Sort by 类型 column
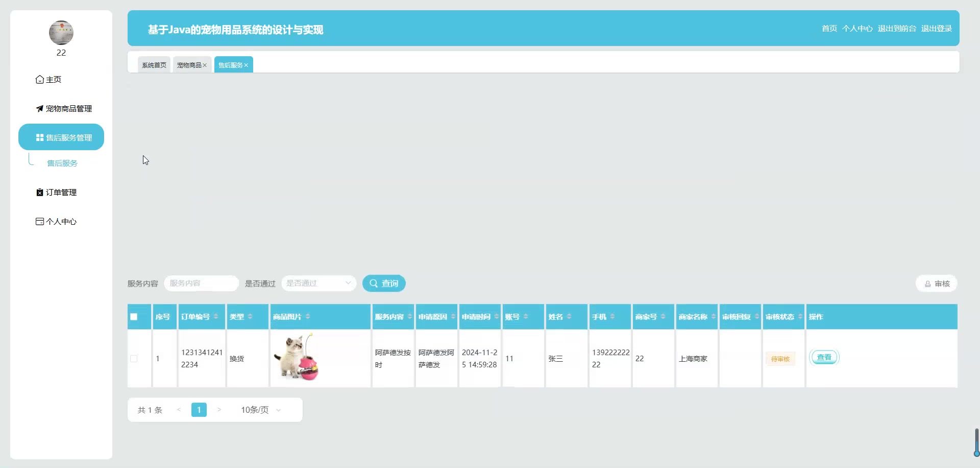The image size is (980, 468). coord(250,317)
